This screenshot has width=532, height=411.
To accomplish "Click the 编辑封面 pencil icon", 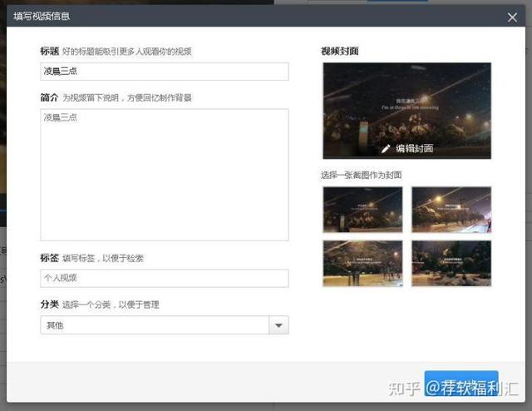I will 386,148.
